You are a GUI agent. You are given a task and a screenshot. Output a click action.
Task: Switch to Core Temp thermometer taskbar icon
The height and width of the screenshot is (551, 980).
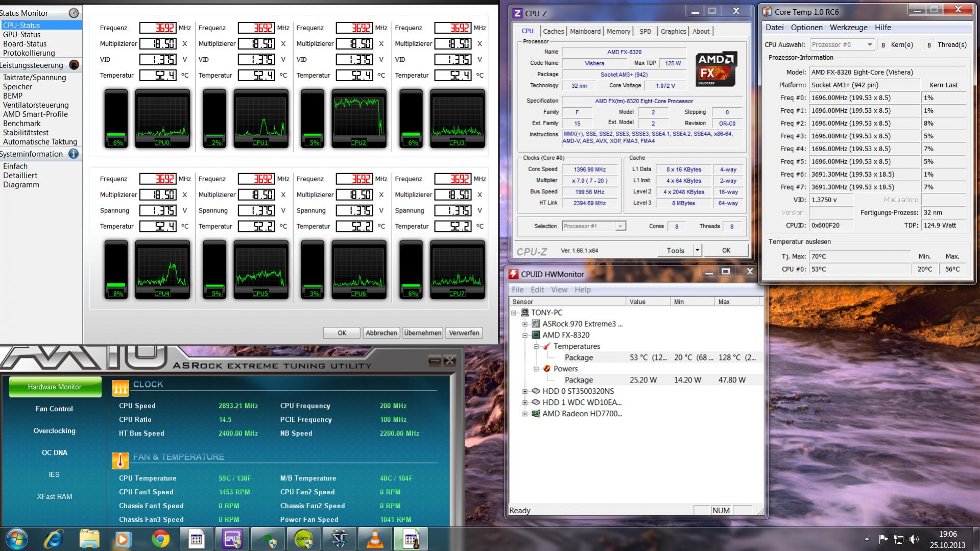[x=411, y=539]
